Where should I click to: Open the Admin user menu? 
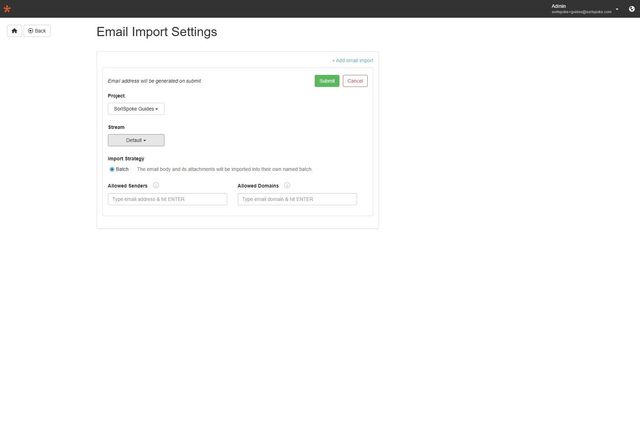coord(584,9)
